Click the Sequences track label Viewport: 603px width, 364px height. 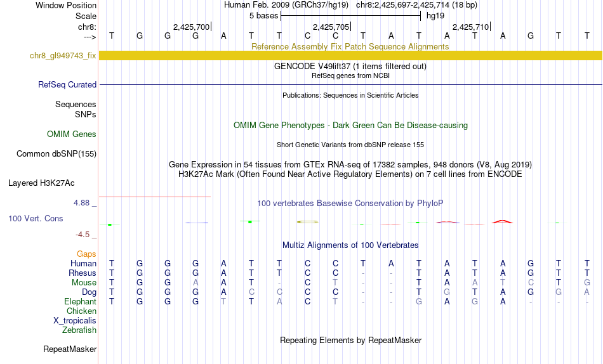click(x=76, y=105)
